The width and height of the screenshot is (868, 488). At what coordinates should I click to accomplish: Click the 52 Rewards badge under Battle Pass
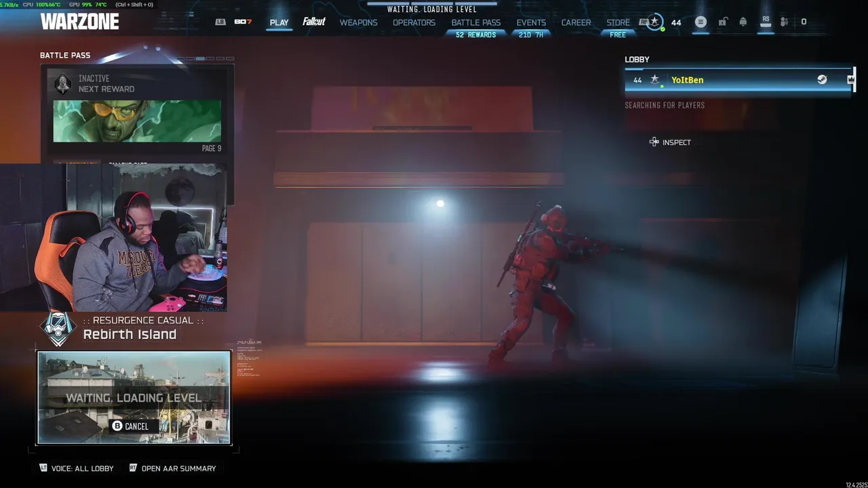tap(476, 35)
